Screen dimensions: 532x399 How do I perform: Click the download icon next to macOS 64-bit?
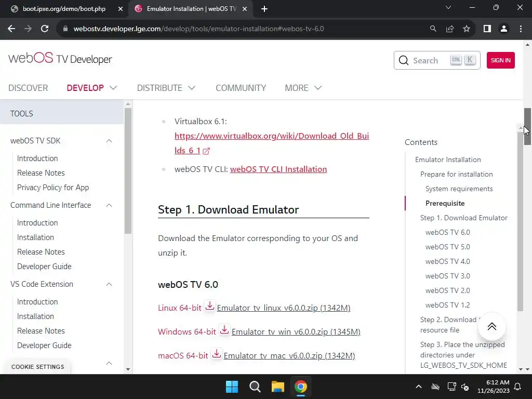click(217, 354)
